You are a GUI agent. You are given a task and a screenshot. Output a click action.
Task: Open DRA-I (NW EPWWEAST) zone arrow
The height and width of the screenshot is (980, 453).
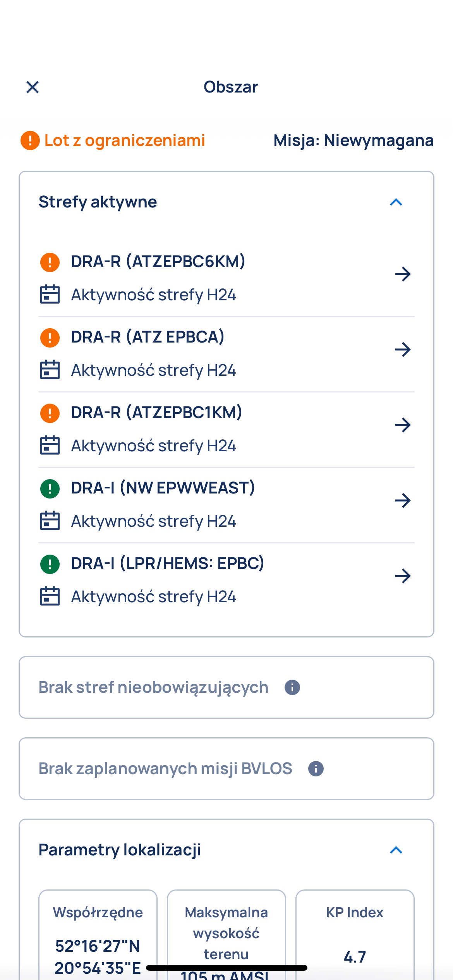tap(403, 500)
